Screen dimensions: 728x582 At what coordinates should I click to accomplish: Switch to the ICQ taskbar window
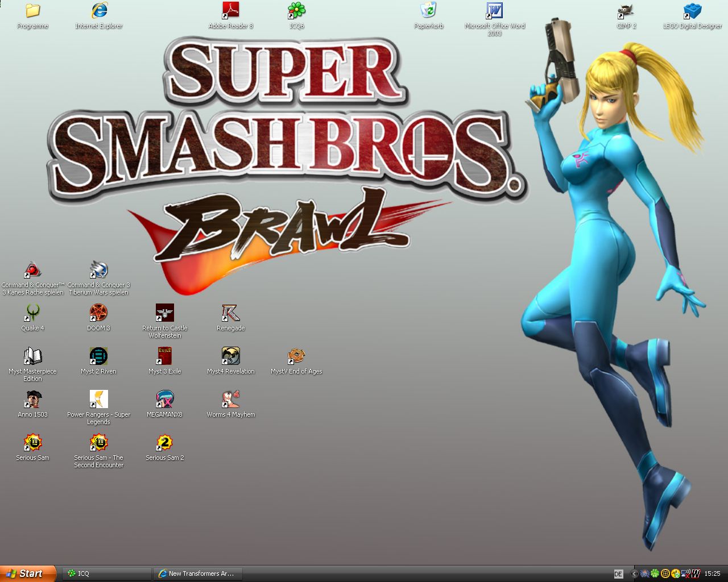pos(107,573)
